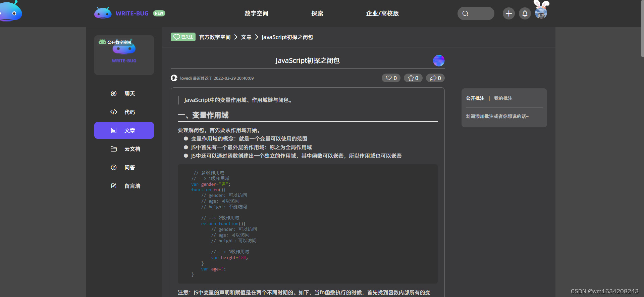This screenshot has height=297, width=644.
Task: Open the notification bell
Action: [525, 13]
